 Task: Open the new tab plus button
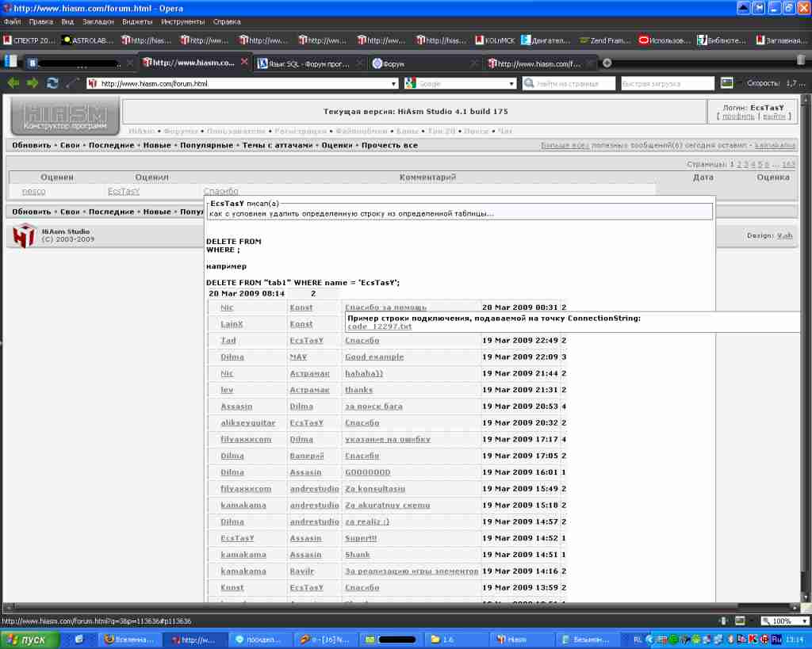(607, 63)
